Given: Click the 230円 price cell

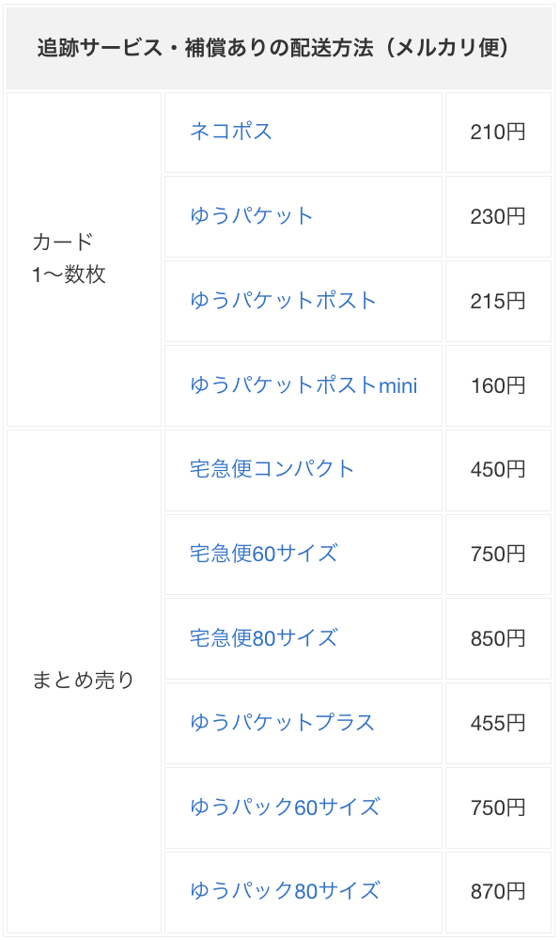Looking at the screenshot, I should (x=498, y=216).
